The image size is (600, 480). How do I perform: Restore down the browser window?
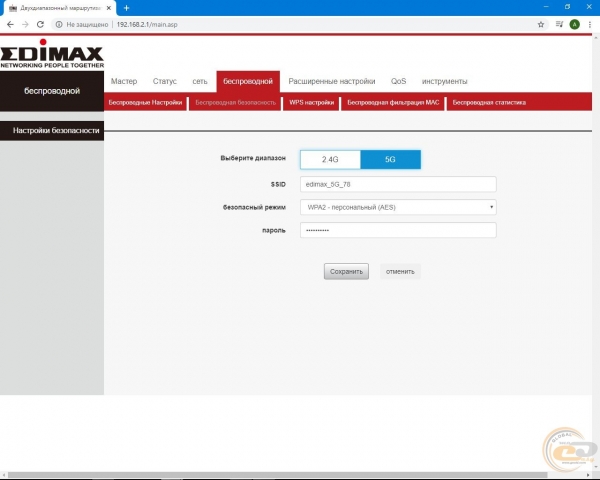(567, 7)
